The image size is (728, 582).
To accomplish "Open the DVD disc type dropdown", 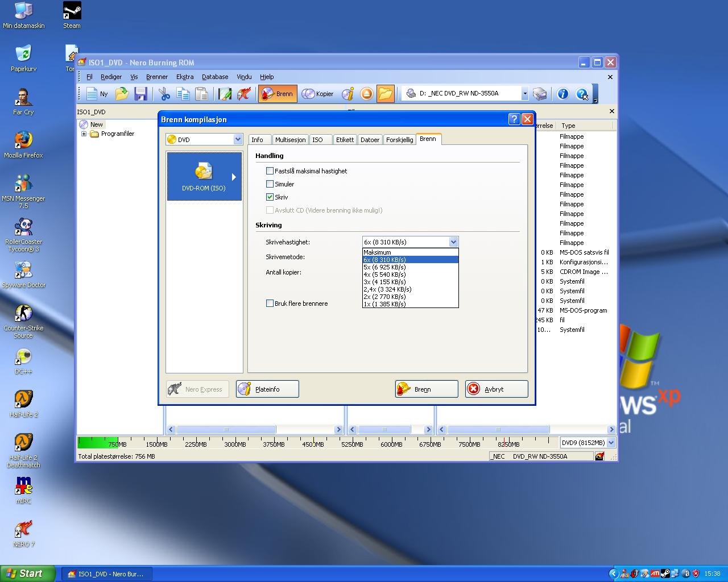I will coord(238,139).
